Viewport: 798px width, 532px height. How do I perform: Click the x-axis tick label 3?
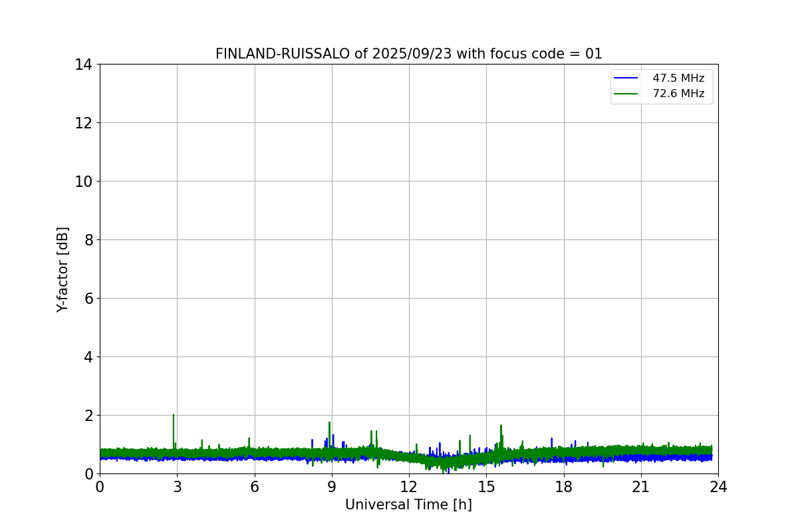pyautogui.click(x=177, y=487)
